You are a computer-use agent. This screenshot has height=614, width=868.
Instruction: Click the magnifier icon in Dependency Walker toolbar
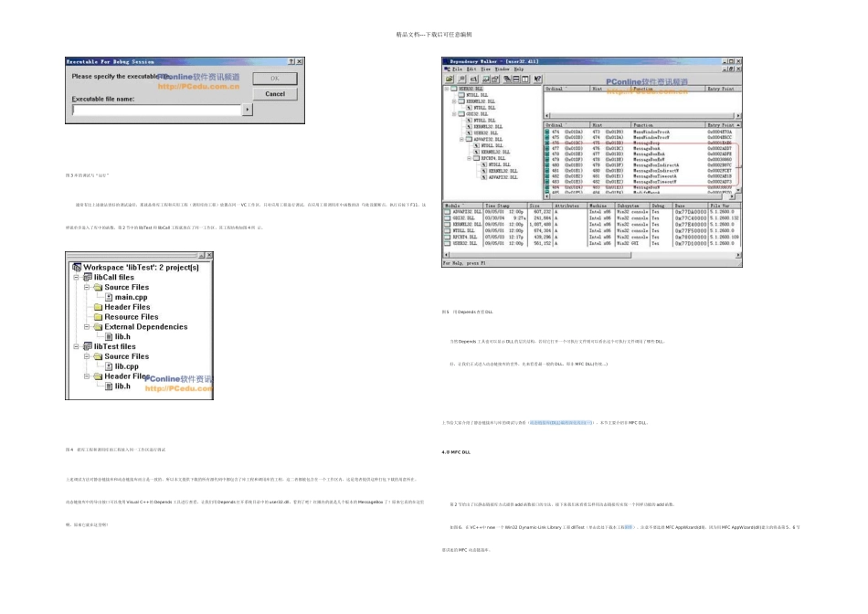461,79
